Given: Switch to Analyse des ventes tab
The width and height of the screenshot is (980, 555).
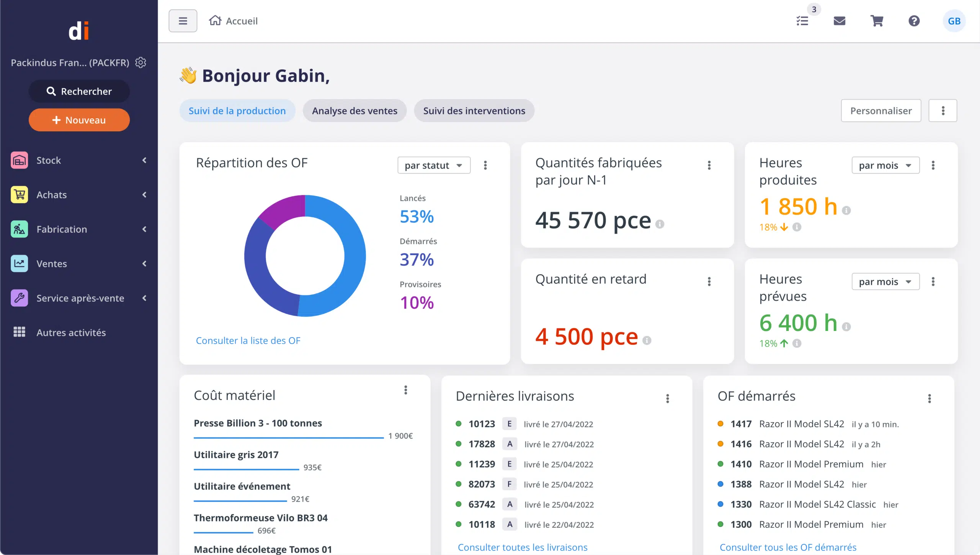Looking at the screenshot, I should tap(354, 111).
